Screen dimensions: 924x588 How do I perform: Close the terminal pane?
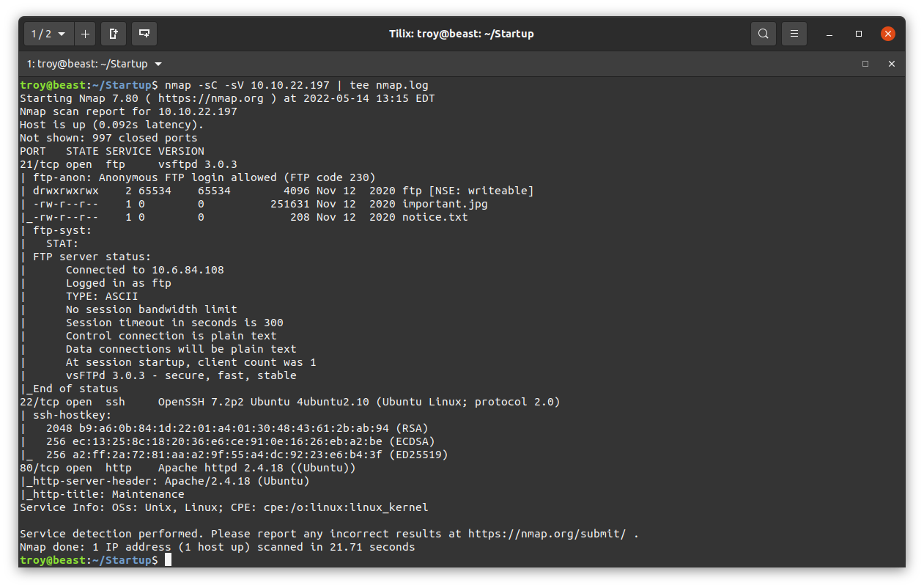click(892, 64)
